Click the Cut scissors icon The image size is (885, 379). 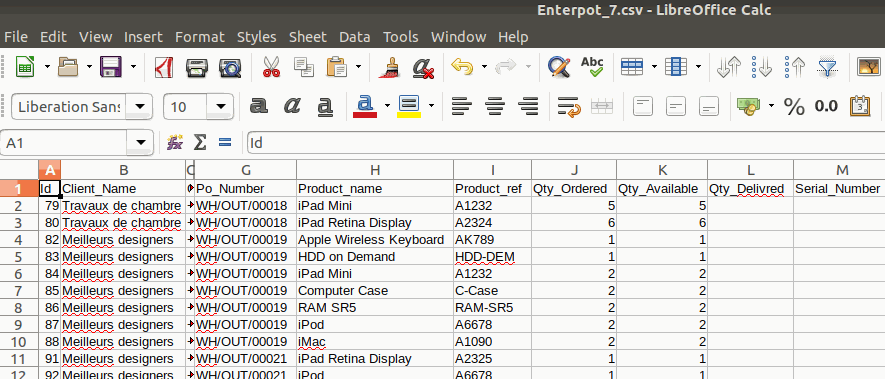click(271, 67)
